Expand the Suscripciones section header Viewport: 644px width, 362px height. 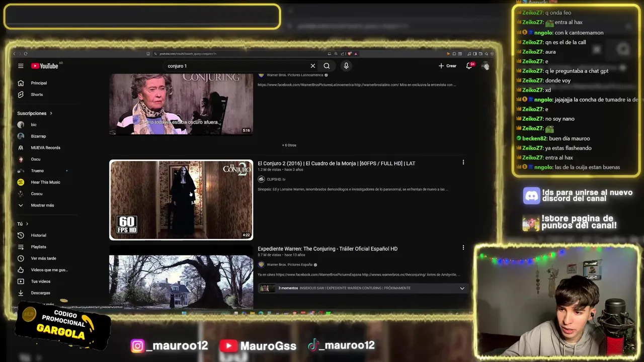35,113
